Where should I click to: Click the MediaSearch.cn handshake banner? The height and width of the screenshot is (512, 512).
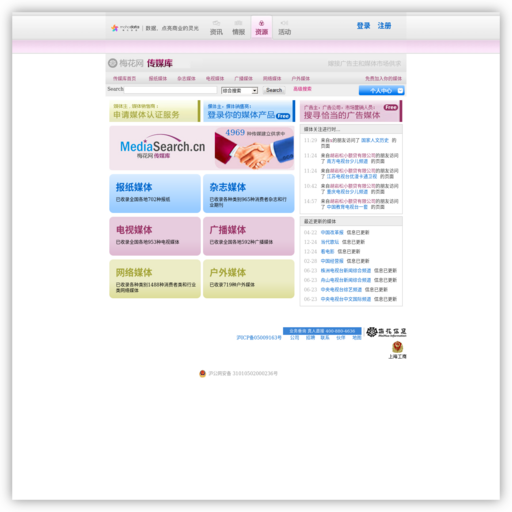[202, 148]
